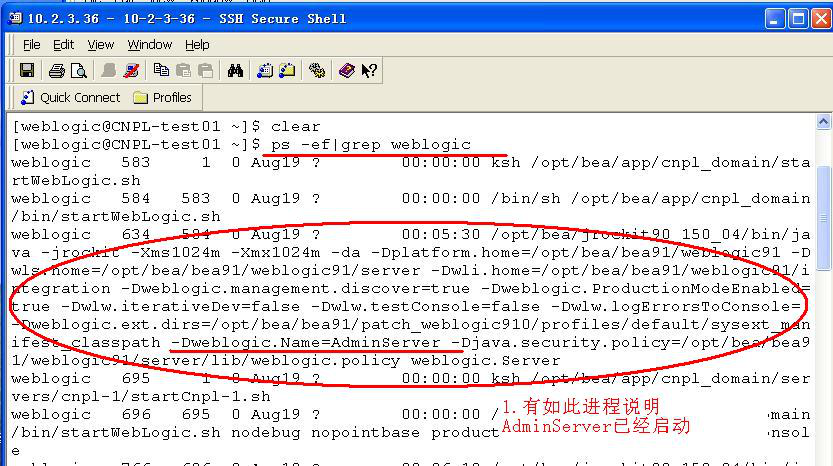Click process ID '583' in first process row

pyautogui.click(x=136, y=163)
